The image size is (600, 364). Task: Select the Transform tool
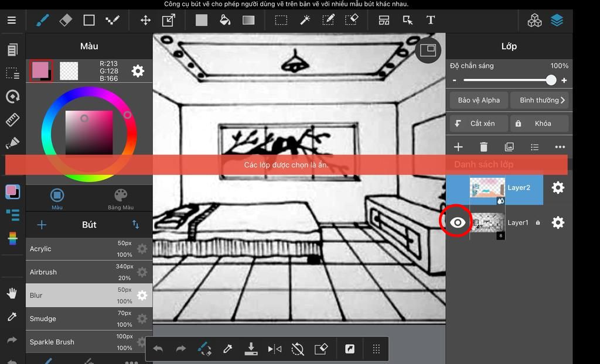point(169,20)
